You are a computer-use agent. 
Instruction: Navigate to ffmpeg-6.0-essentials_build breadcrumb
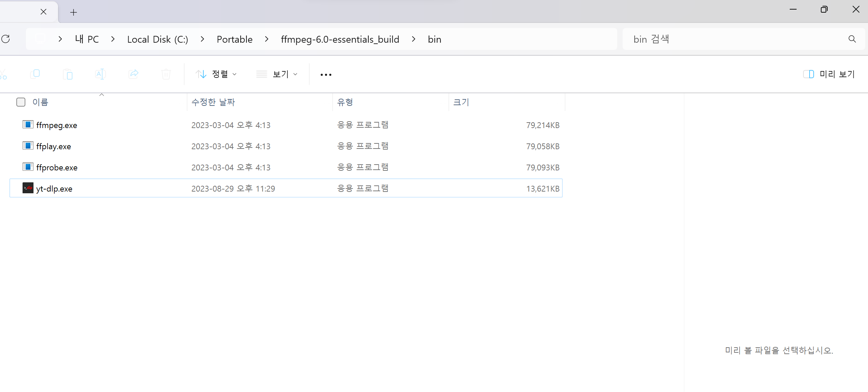tap(340, 39)
